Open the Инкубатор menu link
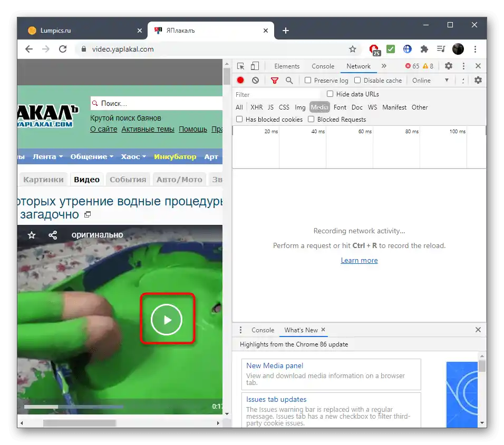The height and width of the screenshot is (445, 504). point(175,157)
